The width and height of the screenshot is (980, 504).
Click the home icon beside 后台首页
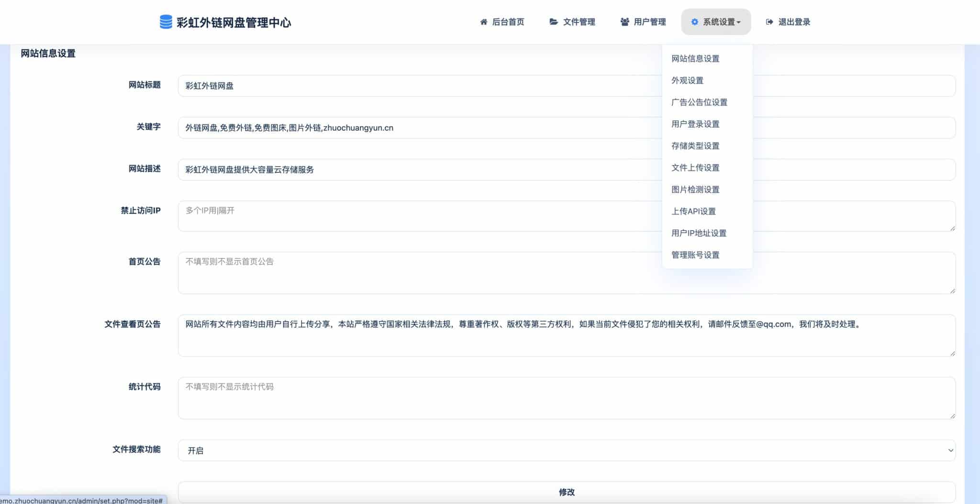(x=483, y=22)
